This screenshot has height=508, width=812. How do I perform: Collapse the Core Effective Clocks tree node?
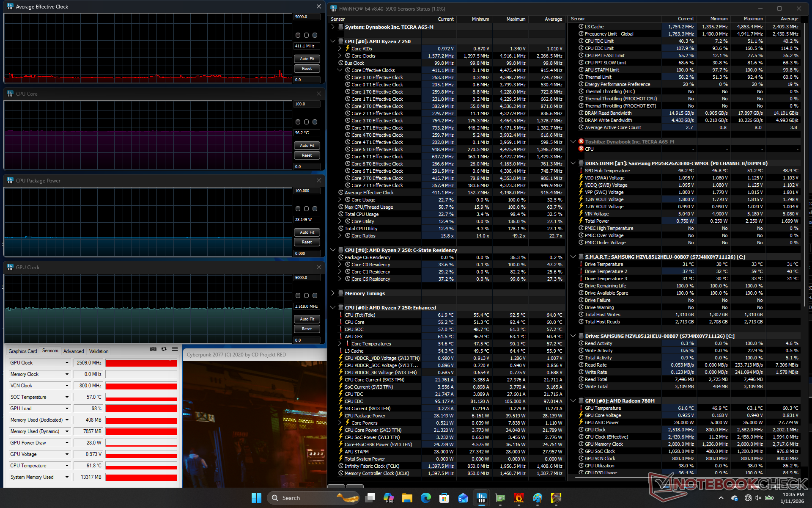340,70
